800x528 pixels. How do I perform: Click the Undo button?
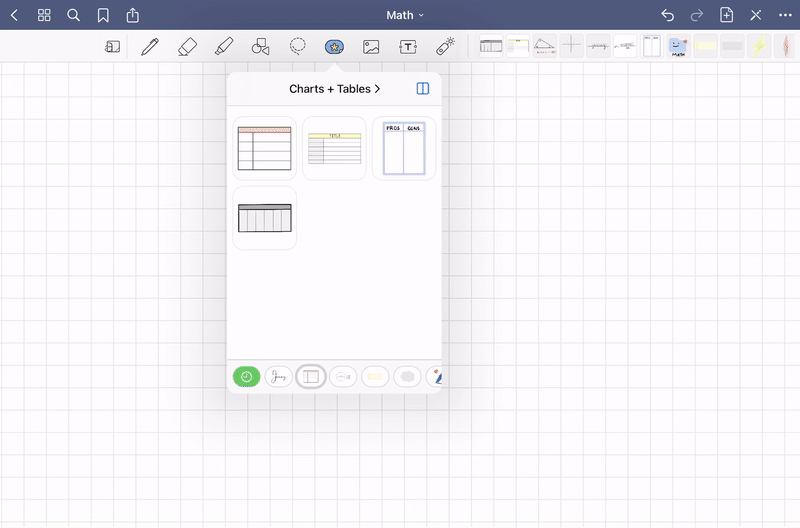pyautogui.click(x=668, y=15)
